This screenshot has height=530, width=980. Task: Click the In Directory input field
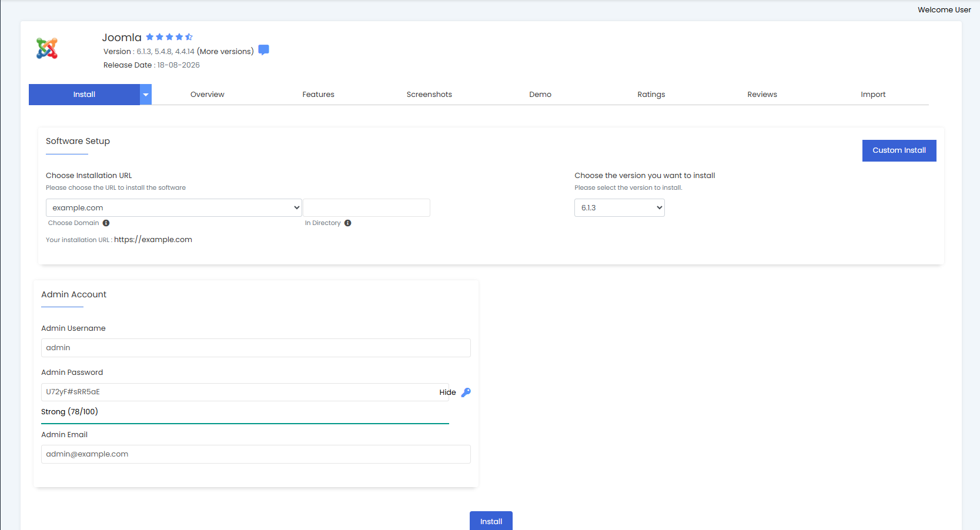click(x=366, y=207)
